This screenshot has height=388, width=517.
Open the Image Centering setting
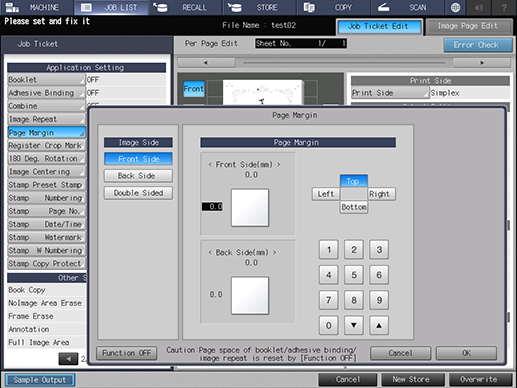pos(46,172)
